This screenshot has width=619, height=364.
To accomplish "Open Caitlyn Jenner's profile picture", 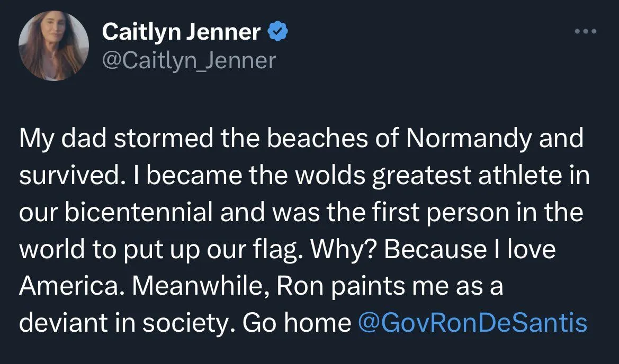I will click(53, 46).
